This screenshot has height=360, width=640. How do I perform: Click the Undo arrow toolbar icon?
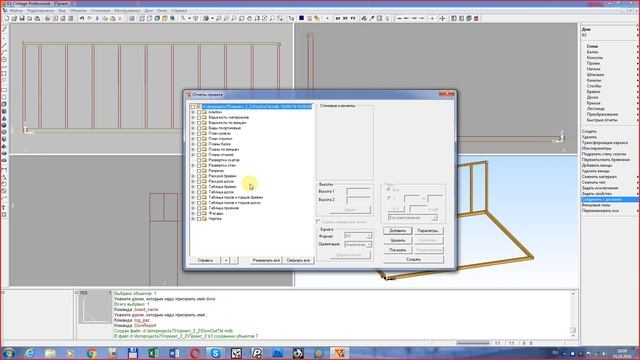click(x=82, y=18)
